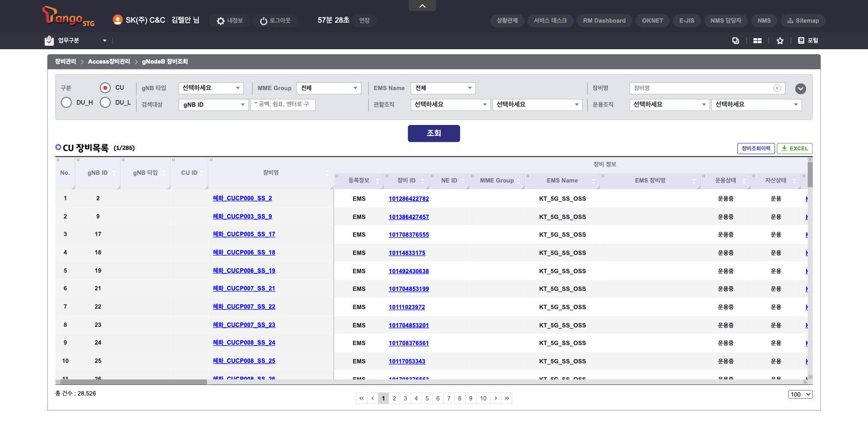The image size is (868, 427).
Task: Click 장비조회이력 button
Action: 756,148
